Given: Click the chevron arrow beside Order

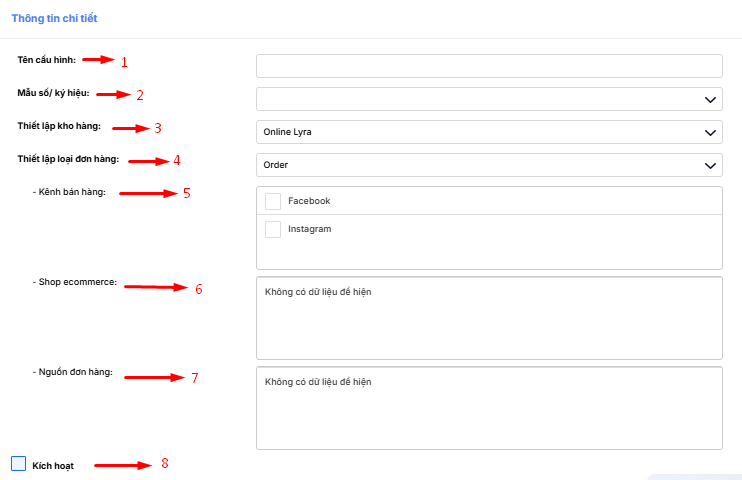Looking at the screenshot, I should tap(710, 165).
